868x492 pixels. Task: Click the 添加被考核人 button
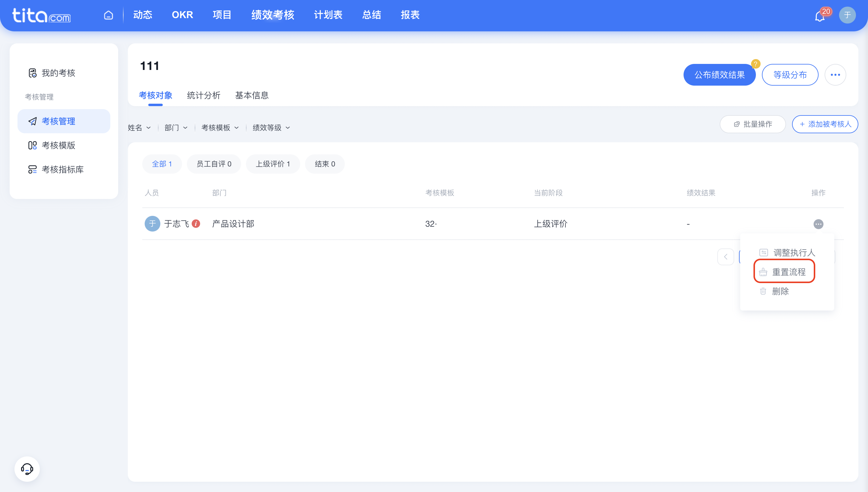[825, 124]
